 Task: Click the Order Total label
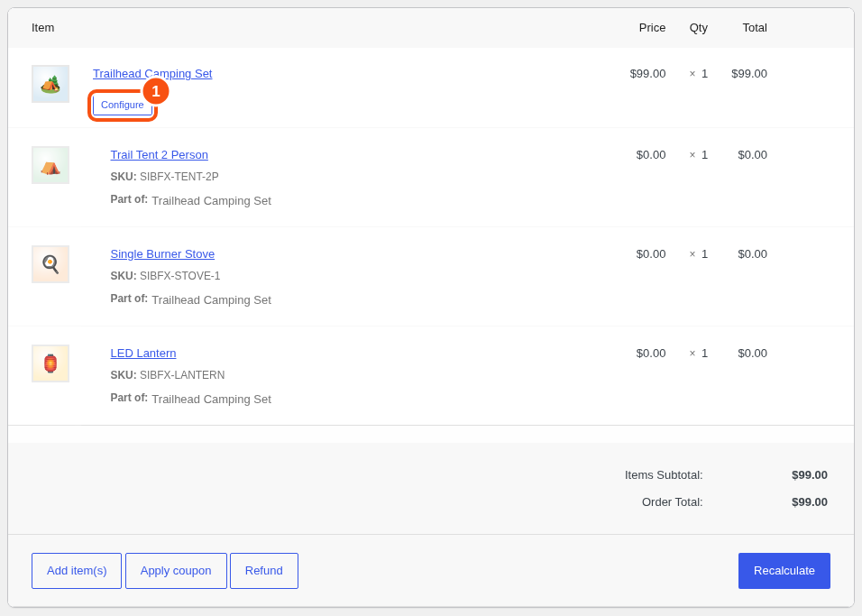pyautogui.click(x=673, y=502)
